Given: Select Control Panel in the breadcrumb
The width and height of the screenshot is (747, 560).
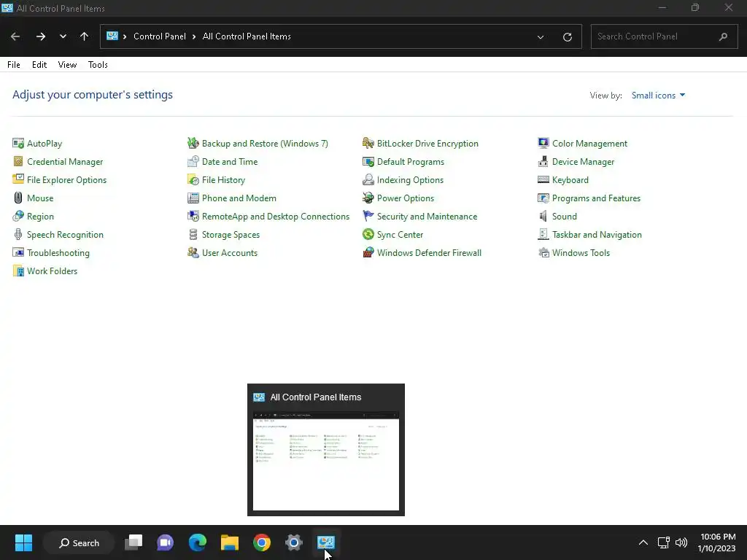Looking at the screenshot, I should pos(160,36).
